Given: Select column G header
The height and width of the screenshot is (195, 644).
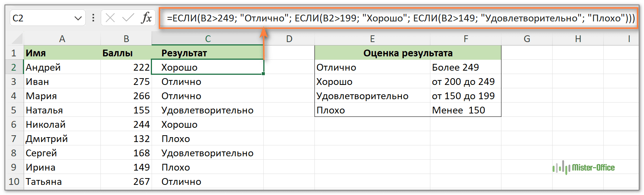Looking at the screenshot, I should point(527,39).
